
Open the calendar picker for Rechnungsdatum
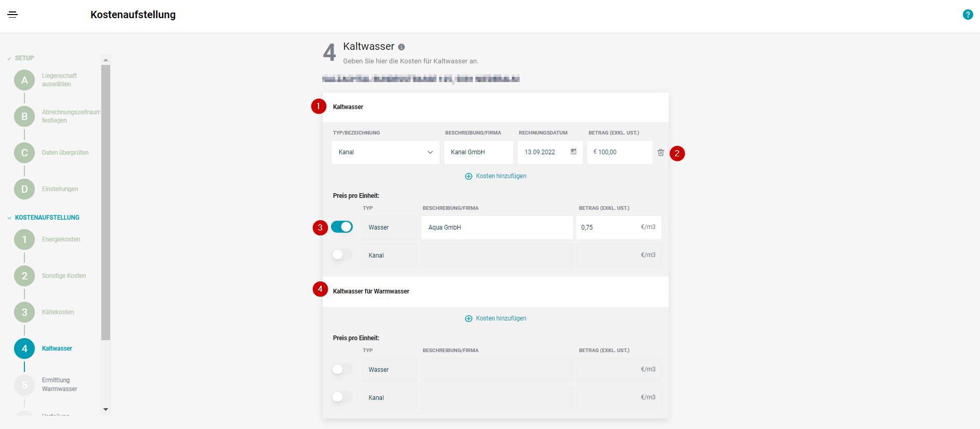tap(574, 152)
